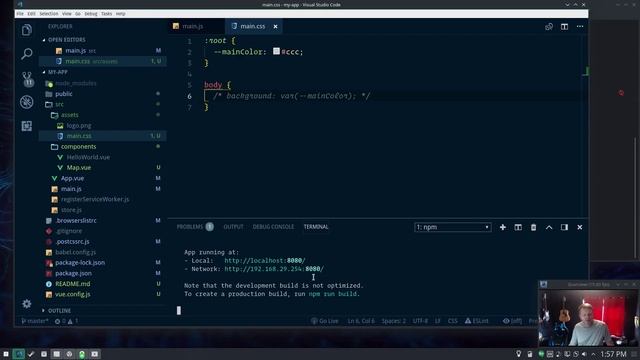This screenshot has width=640, height=360.
Task: Click the volume icon in the system tray
Action: pos(584,354)
